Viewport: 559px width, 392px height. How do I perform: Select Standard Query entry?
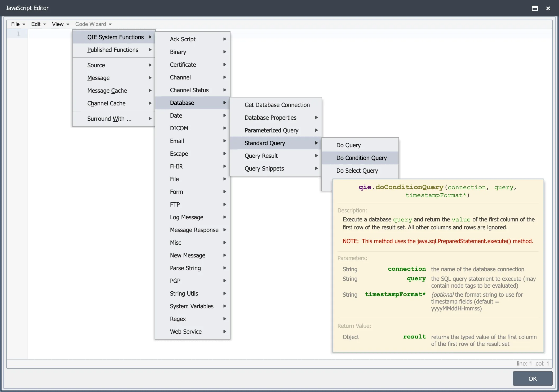(x=276, y=143)
